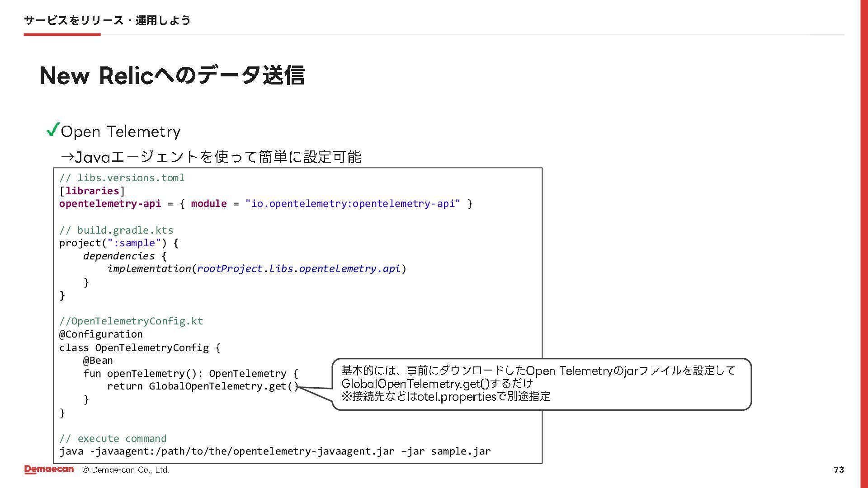Click the copyright Demae-can Co., Ltd. text

[x=126, y=470]
